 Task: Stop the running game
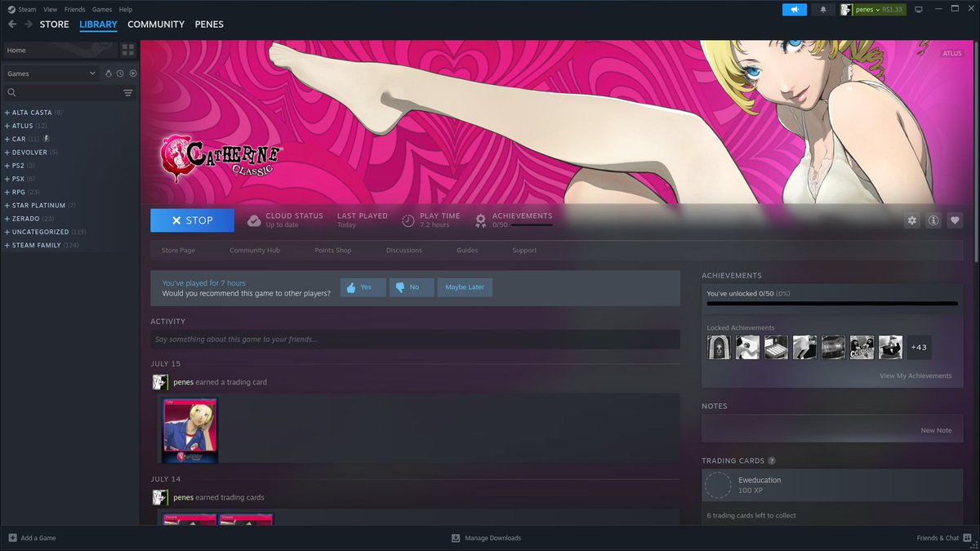click(192, 220)
